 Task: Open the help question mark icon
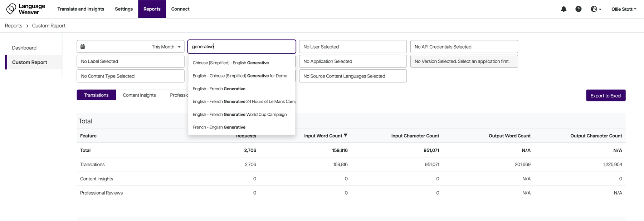pos(578,9)
